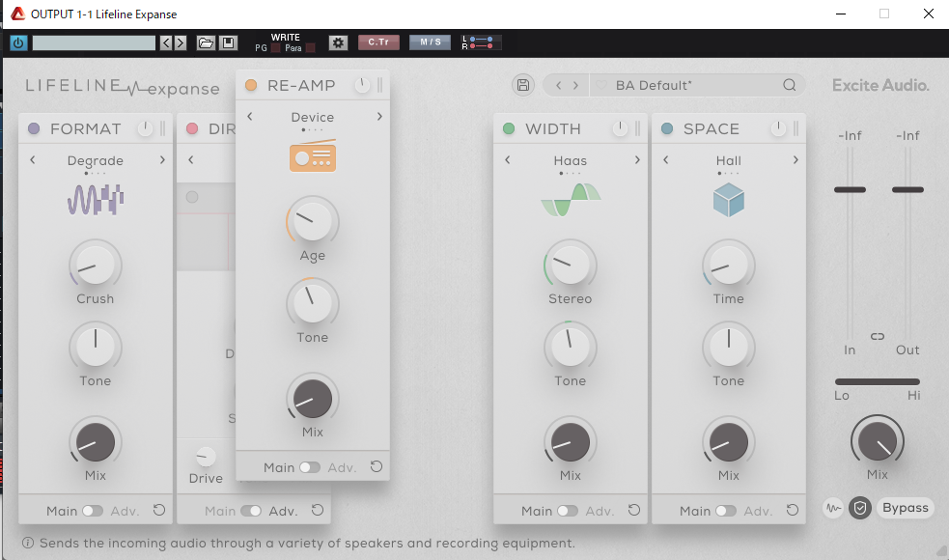Switch SPACE Main/Adv. toggle
949x560 pixels.
pyautogui.click(x=726, y=511)
